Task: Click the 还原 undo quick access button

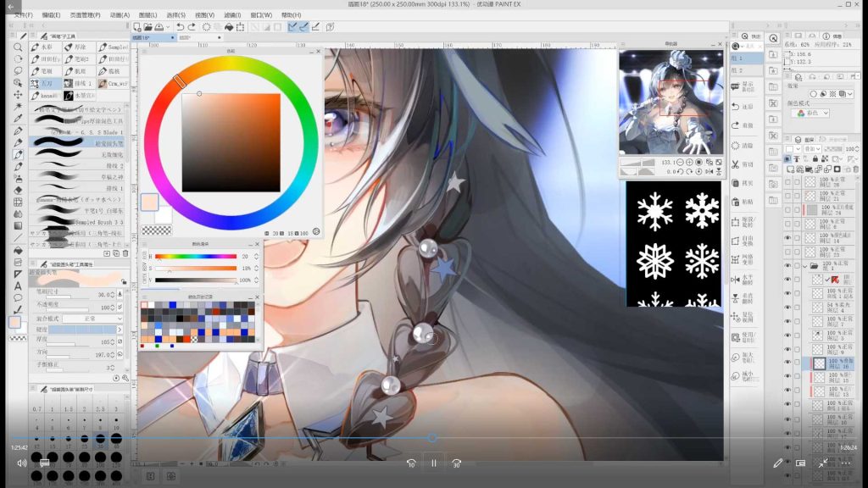Action: 743,106
